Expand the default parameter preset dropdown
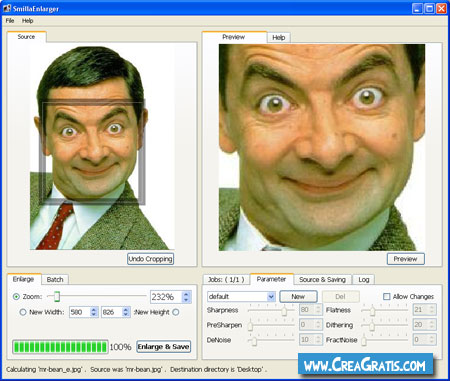The width and height of the screenshot is (450, 381). pyautogui.click(x=271, y=296)
